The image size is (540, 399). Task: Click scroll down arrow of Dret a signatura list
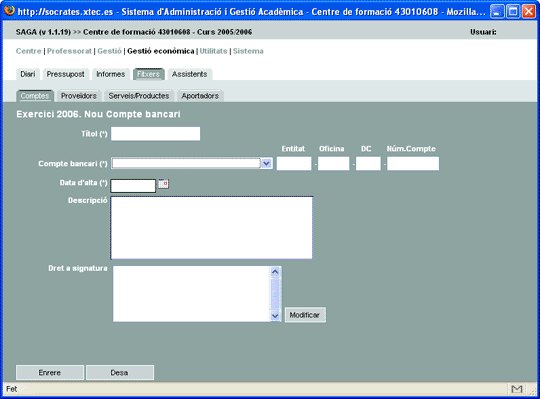(x=275, y=315)
